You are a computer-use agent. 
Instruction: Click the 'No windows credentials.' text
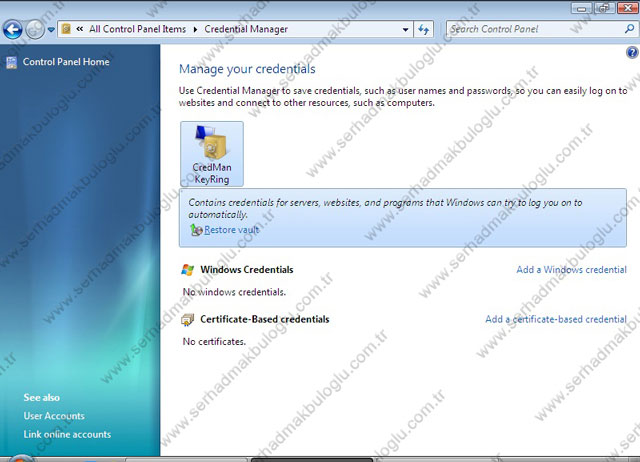click(234, 292)
